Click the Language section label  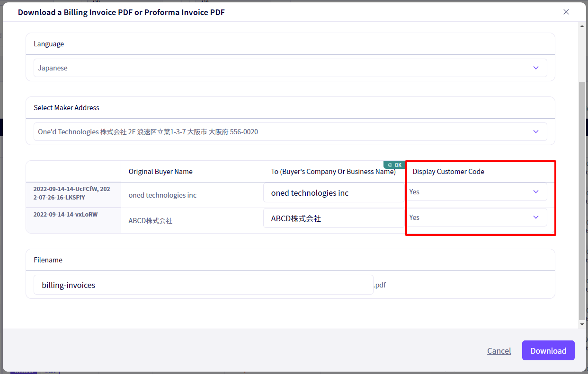[49, 44]
